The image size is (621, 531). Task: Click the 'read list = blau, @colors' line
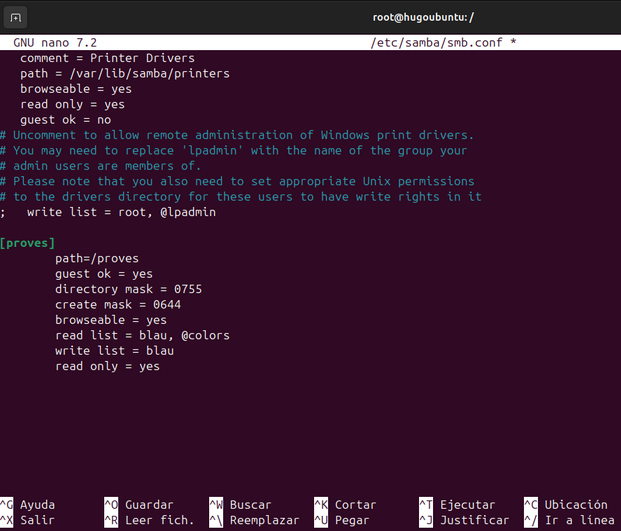(142, 335)
